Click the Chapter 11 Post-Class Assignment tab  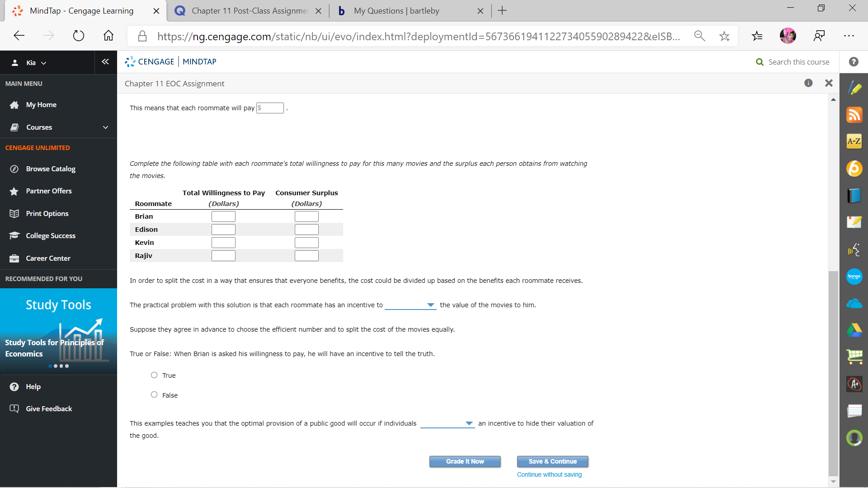tap(248, 11)
